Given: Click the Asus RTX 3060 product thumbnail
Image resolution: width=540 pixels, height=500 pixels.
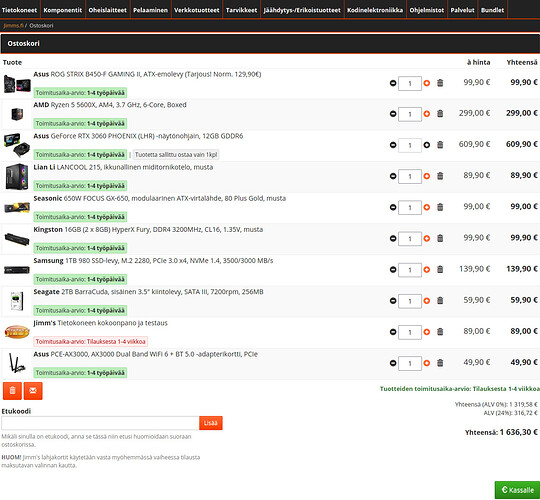Looking at the screenshot, I should click(17, 145).
